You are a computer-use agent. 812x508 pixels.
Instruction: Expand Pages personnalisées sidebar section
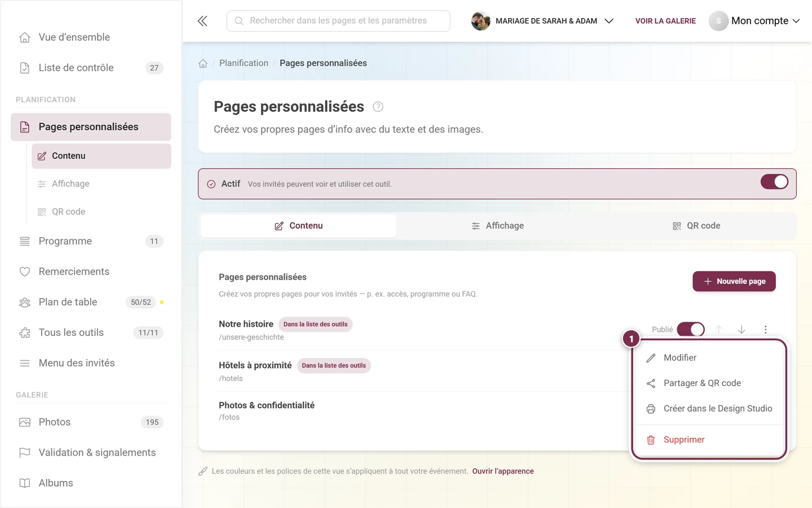point(91,127)
